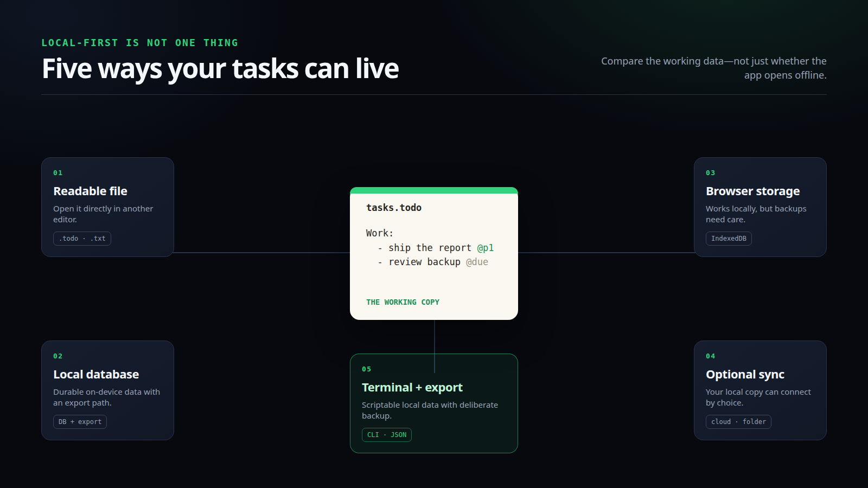Viewport: 868px width, 488px height.
Task: Click the 'Work:' project line
Action: click(380, 233)
